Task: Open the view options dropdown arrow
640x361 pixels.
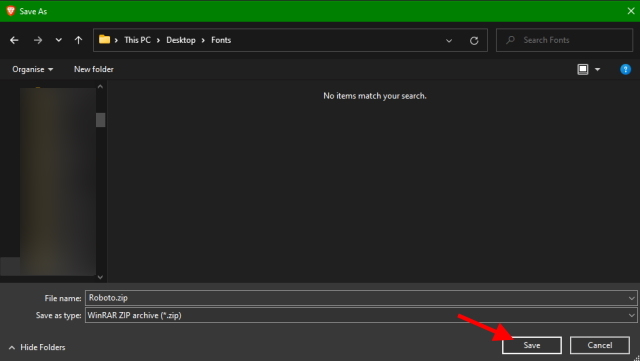Action: (598, 69)
